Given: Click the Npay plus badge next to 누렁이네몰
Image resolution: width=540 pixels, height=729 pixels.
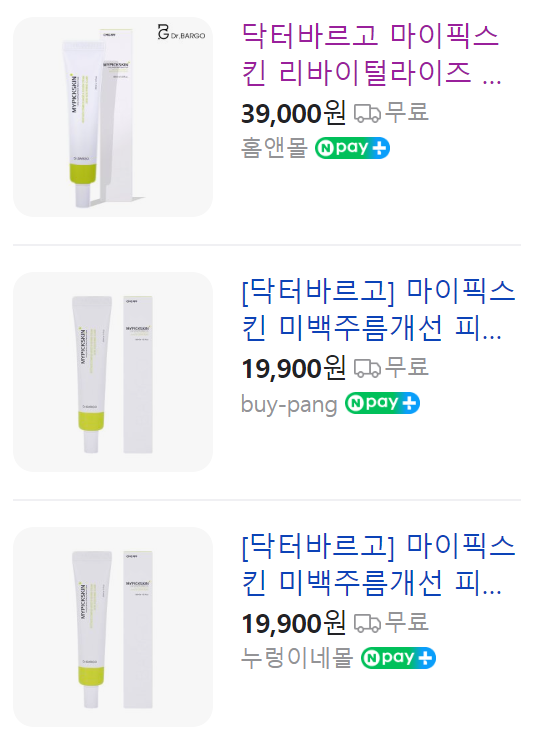Looking at the screenshot, I should coord(399,658).
